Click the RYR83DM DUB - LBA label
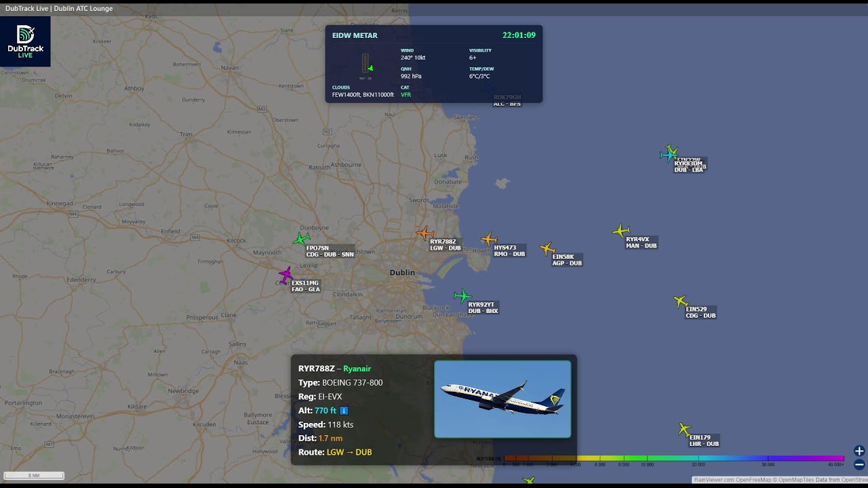 pyautogui.click(x=688, y=167)
